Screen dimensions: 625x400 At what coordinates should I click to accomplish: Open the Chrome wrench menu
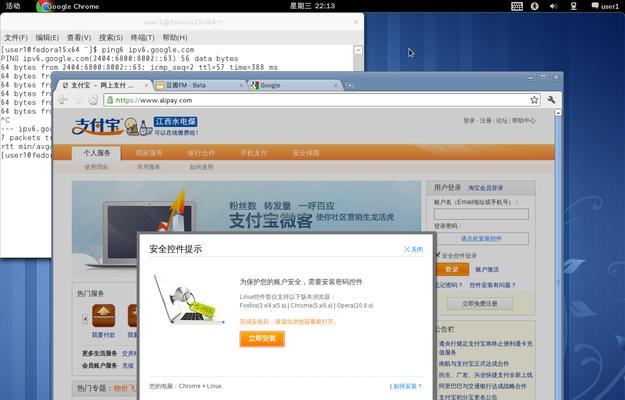pyautogui.click(x=551, y=100)
